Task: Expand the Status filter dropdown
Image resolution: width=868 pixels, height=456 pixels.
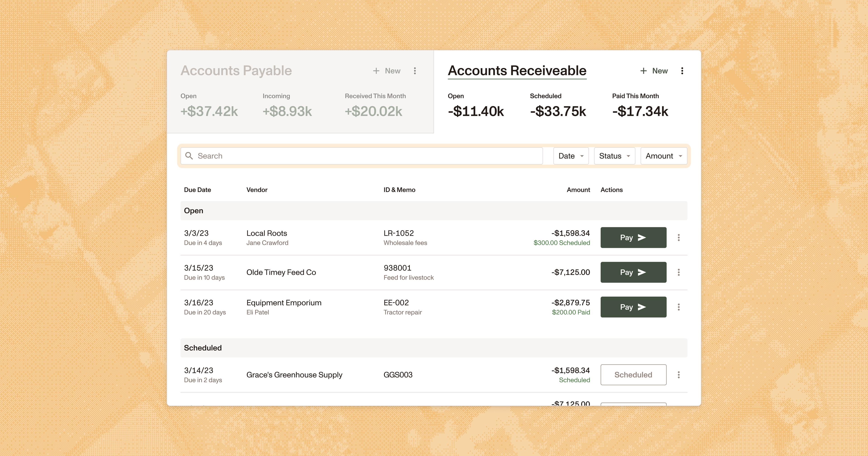Action: pyautogui.click(x=614, y=156)
